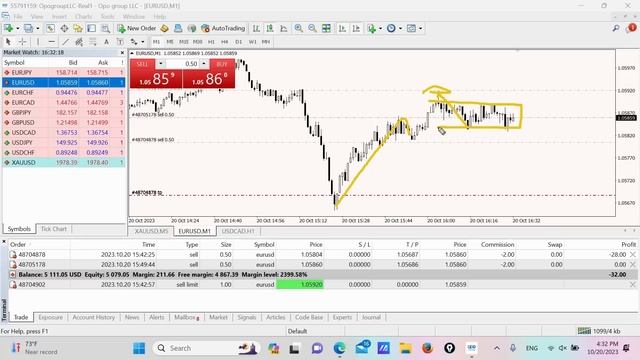This screenshot has height=360, width=640.
Task: Toggle the AutoTrading button
Action: 223,28
